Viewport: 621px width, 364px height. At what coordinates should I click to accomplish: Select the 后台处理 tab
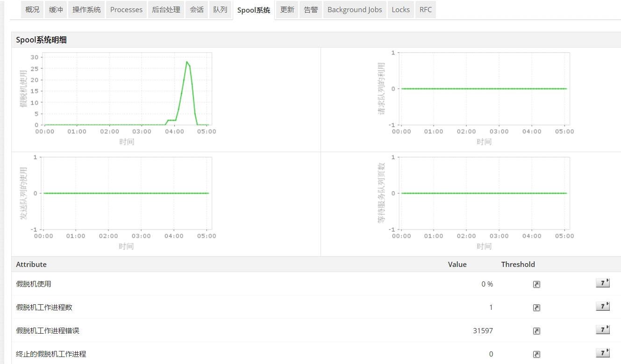166,10
